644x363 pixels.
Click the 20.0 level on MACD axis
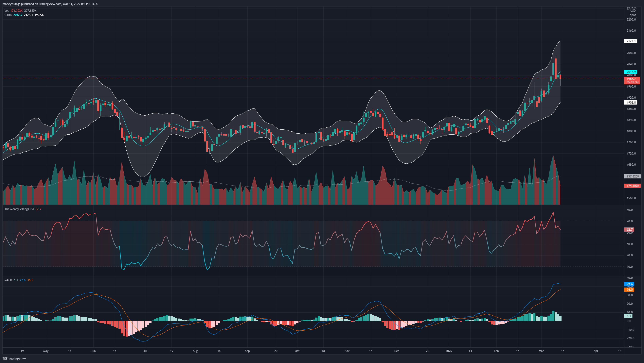[630, 304]
